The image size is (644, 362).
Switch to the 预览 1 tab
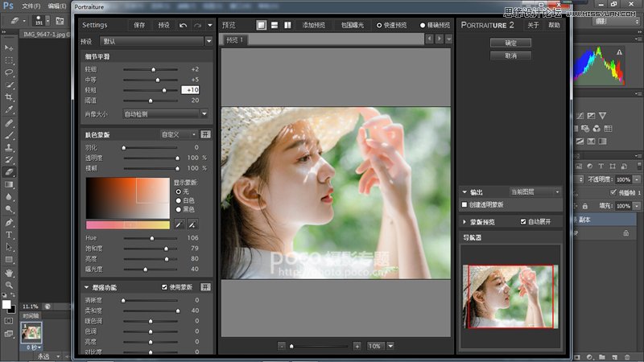point(234,40)
